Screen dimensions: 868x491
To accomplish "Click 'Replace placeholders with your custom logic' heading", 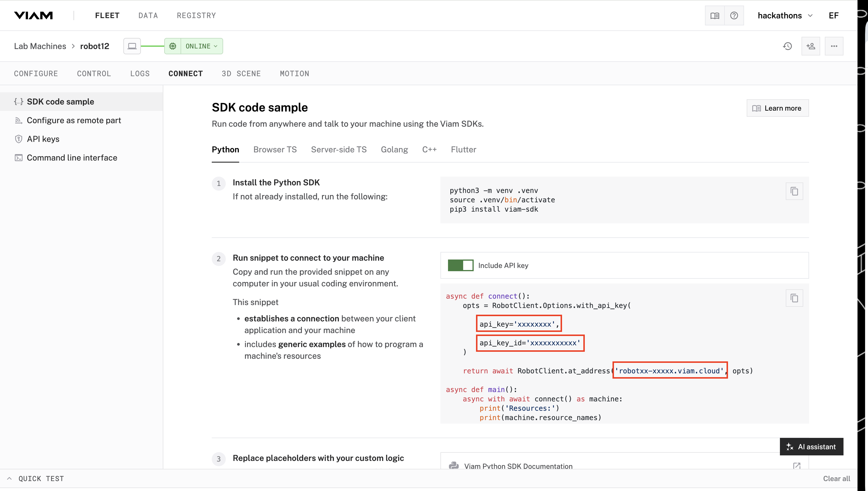I will coord(318,458).
